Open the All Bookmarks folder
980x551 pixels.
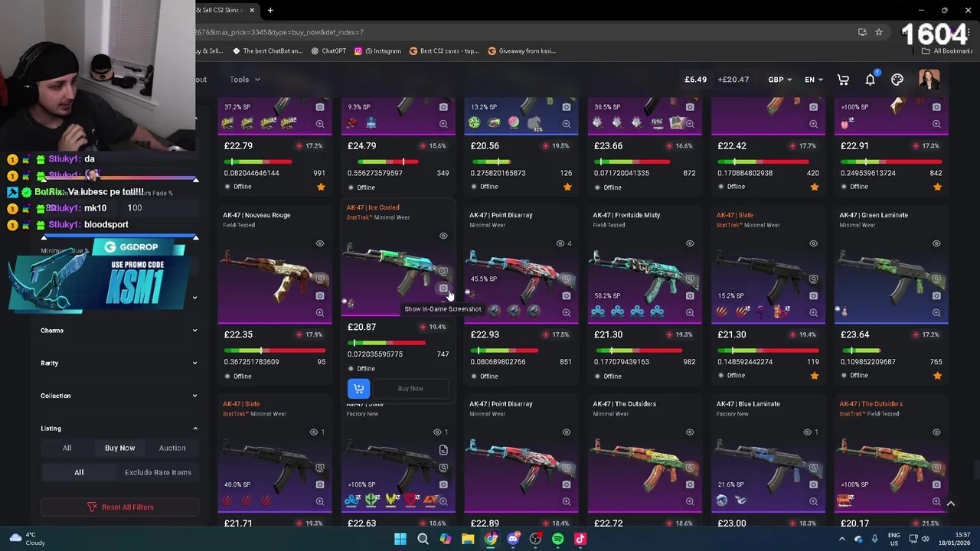(x=947, y=51)
